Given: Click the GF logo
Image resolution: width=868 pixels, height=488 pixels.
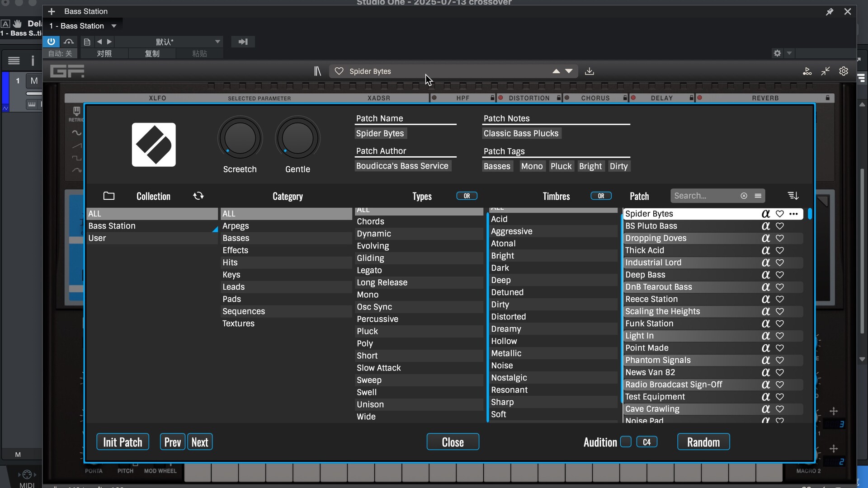Looking at the screenshot, I should click(67, 71).
